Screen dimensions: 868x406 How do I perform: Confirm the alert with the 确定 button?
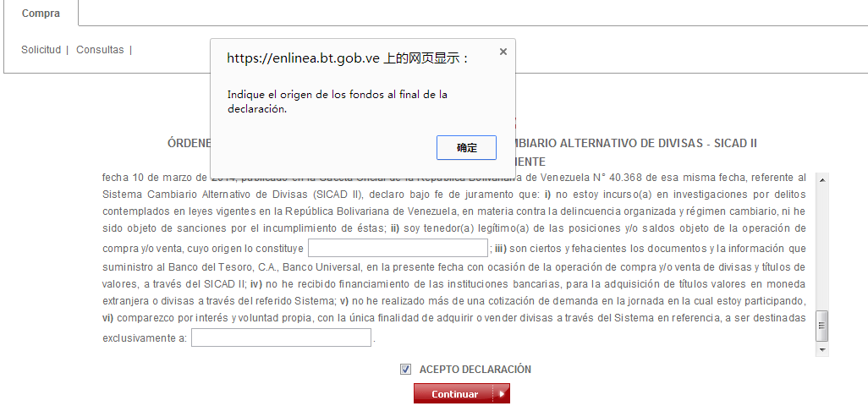[x=466, y=148]
